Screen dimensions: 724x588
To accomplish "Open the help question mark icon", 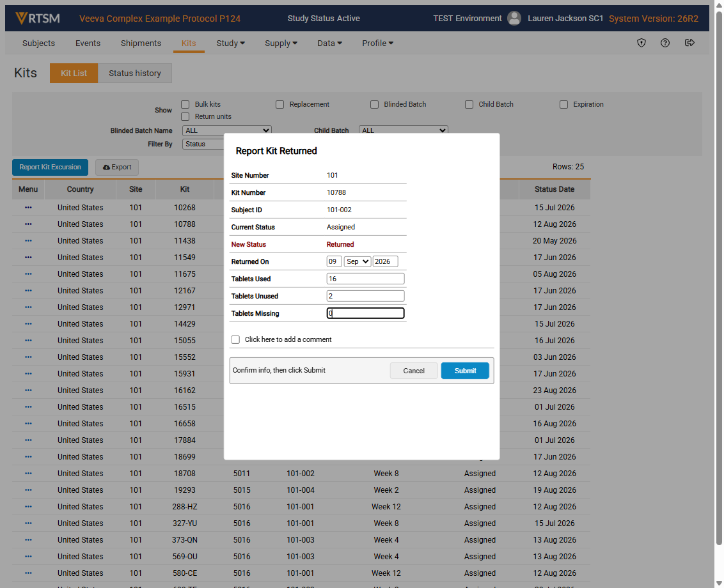I will click(x=665, y=43).
